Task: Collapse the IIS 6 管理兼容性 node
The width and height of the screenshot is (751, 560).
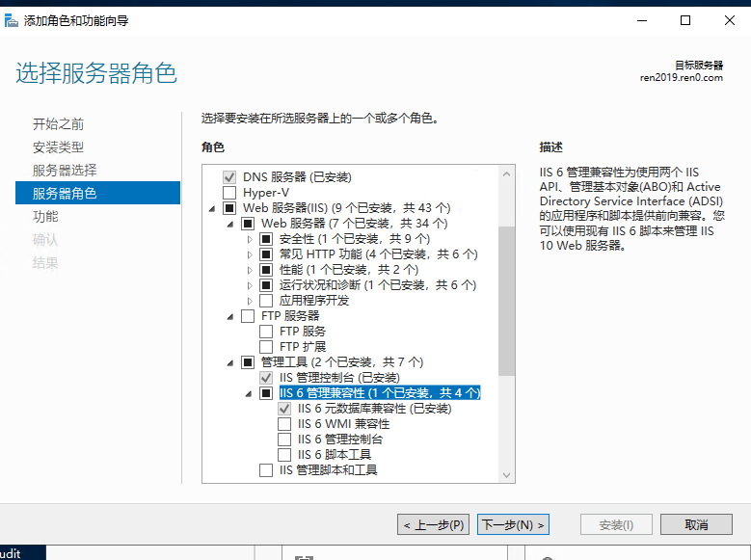Action: click(250, 393)
